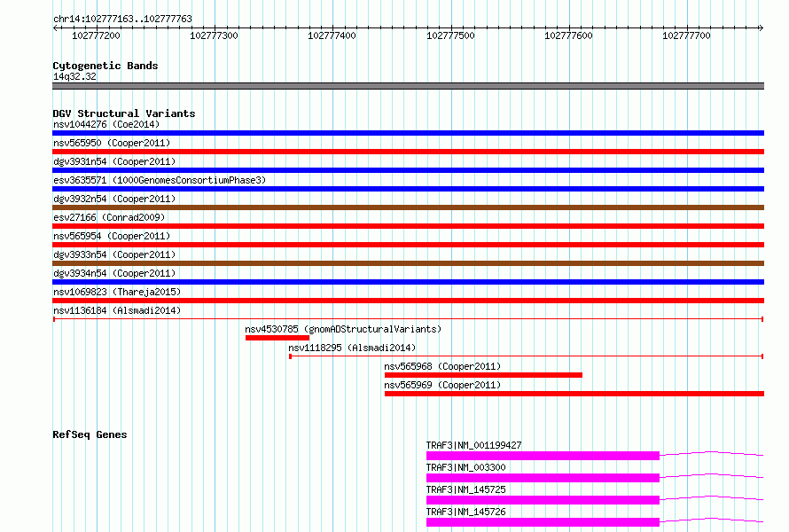This screenshot has width=789, height=532.
Task: Click the intron line of TRAF3 NM_003300
Action: [712, 474]
